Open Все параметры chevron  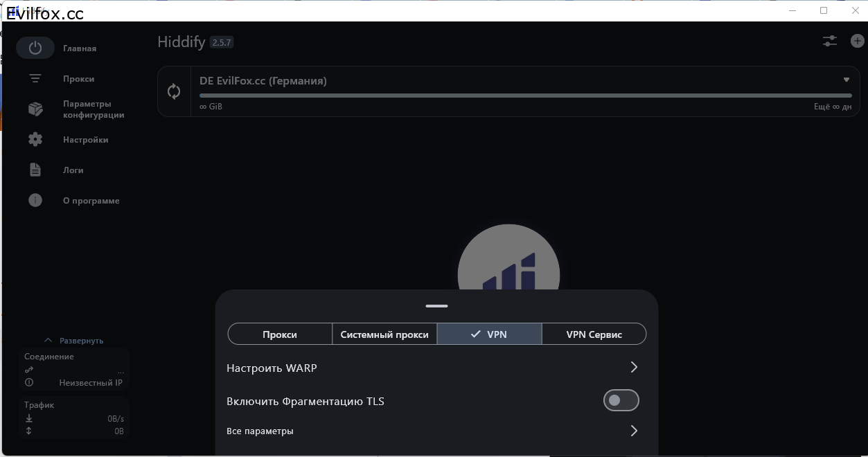[634, 431]
